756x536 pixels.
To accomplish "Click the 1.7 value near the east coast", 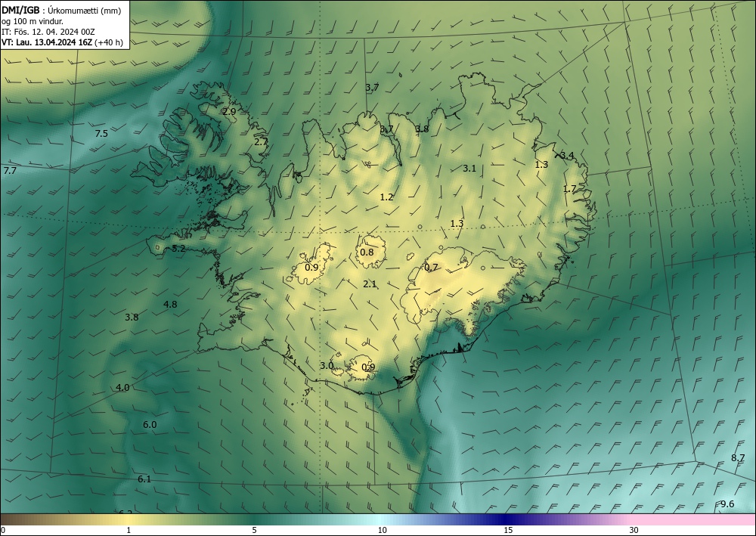I will coord(569,188).
